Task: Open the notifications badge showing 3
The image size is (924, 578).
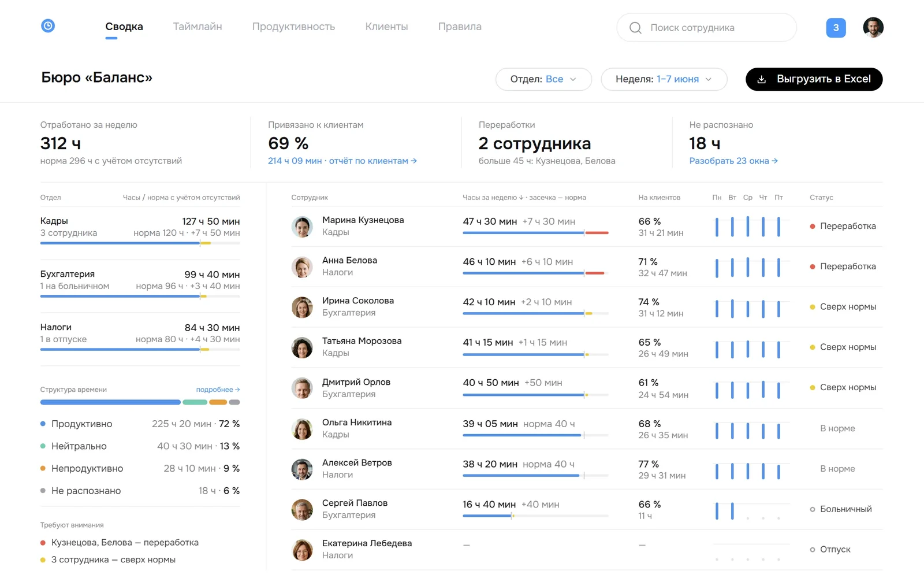Action: point(836,28)
